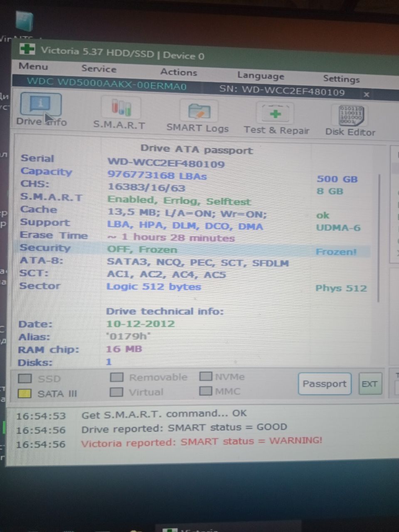
Task: Click serial value WD-WCC2EF480109 in passport
Action: pos(166,163)
